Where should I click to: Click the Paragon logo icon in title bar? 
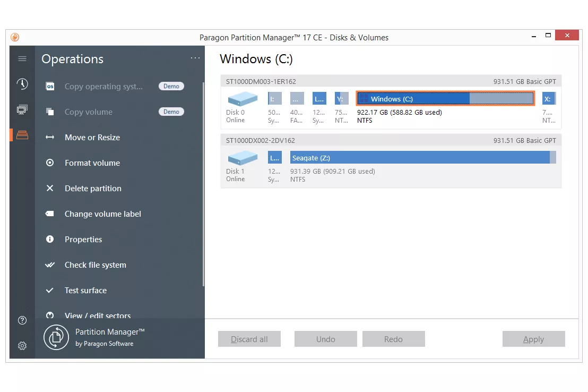tap(15, 37)
